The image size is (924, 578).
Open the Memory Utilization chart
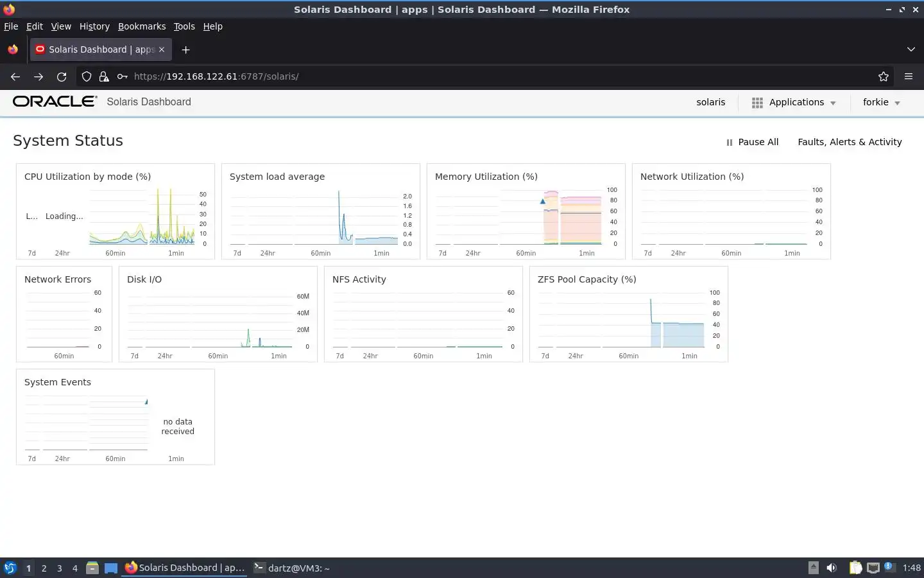(526, 211)
